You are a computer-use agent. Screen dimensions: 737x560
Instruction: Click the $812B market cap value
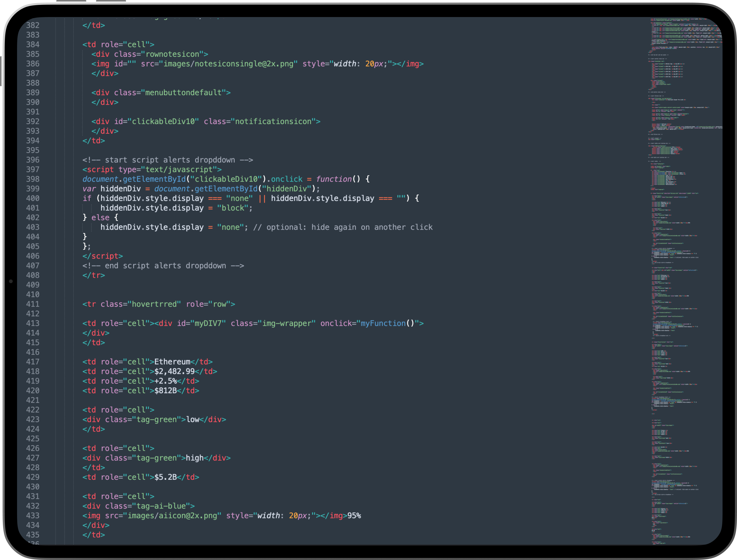pos(166,391)
